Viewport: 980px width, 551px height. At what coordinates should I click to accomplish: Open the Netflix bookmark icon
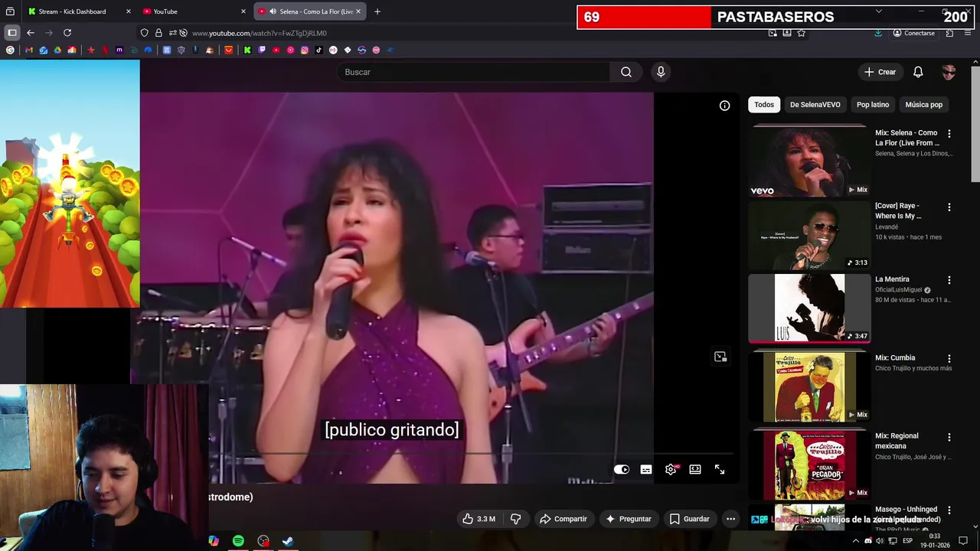click(106, 50)
